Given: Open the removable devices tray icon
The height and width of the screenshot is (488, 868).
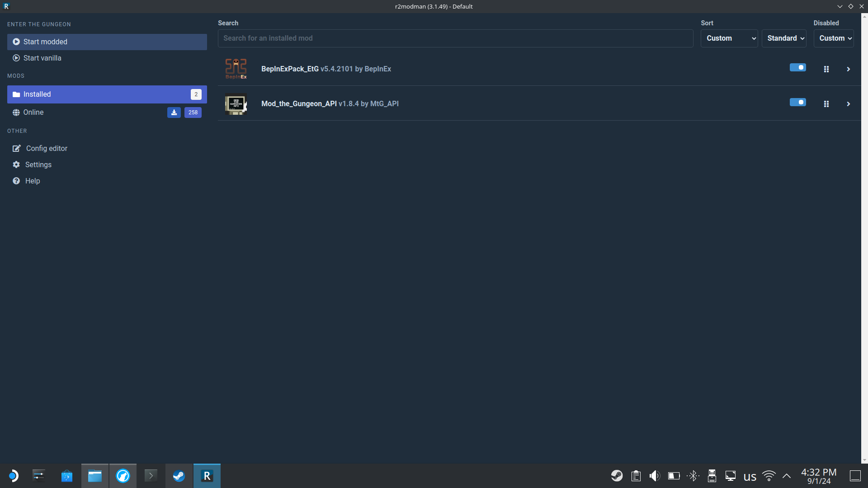Looking at the screenshot, I should coord(712,476).
